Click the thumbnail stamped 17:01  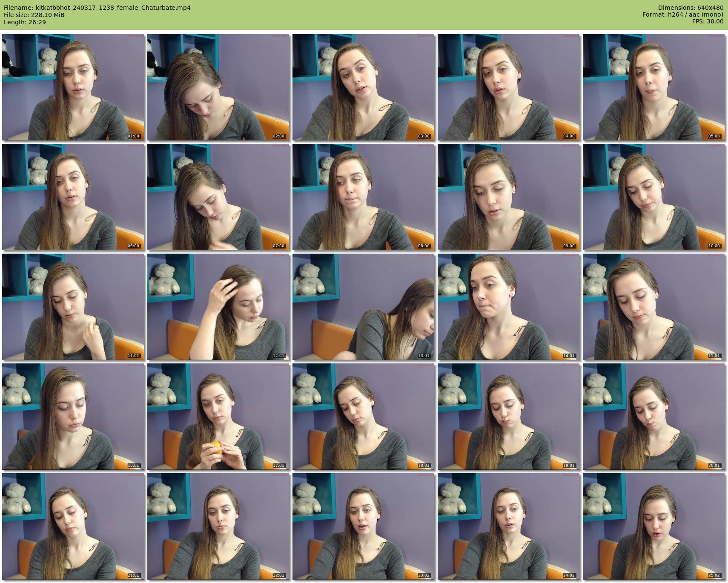pyautogui.click(x=218, y=417)
